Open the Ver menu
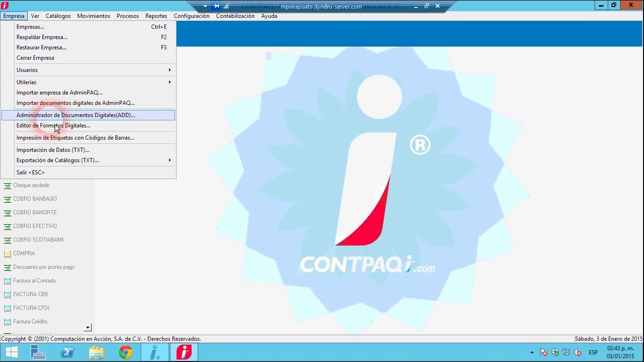Screen dimensions: 644x362 (35, 16)
